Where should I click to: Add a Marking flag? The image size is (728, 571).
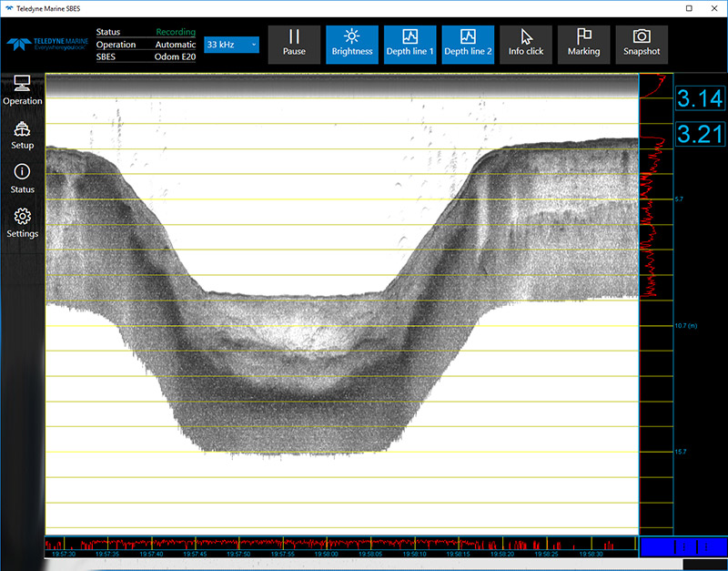coord(583,44)
